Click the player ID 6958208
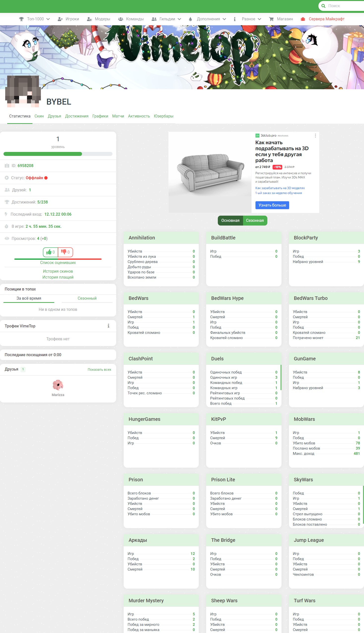The image size is (364, 633). click(26, 166)
